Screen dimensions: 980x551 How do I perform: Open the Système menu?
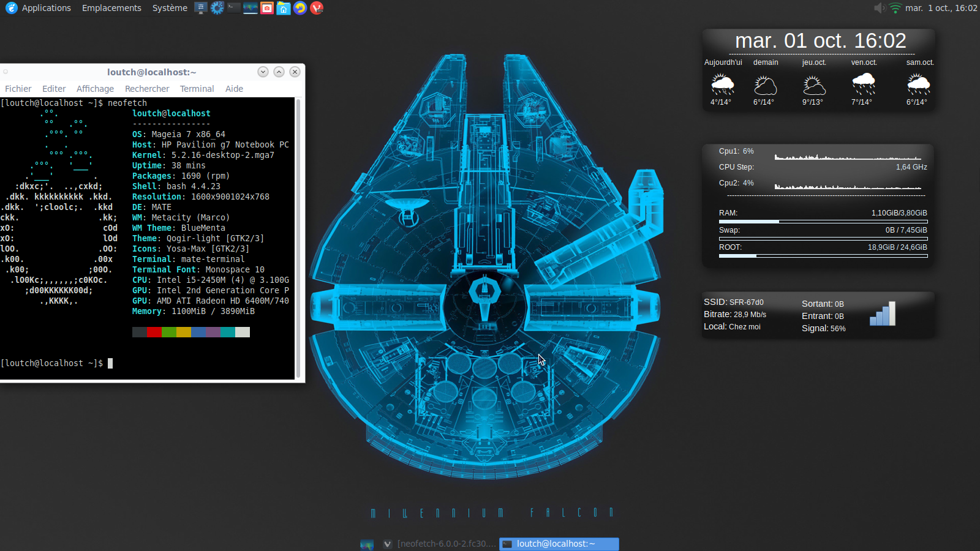170,8
